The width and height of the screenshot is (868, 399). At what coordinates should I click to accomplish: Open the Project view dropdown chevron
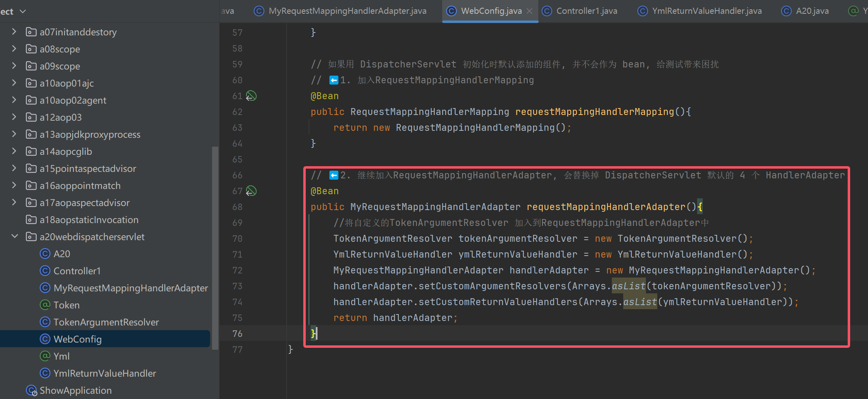[x=23, y=11]
